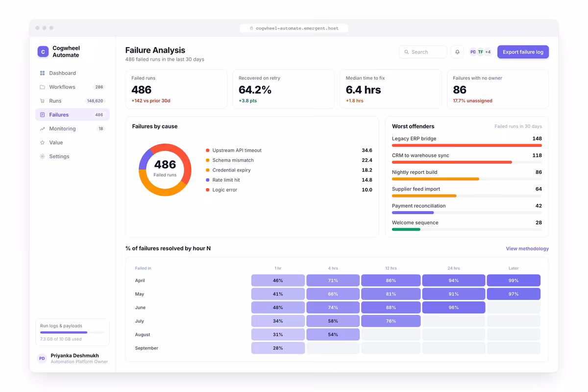
Task: Click the Rate limit hit legend dot
Action: pyautogui.click(x=208, y=180)
